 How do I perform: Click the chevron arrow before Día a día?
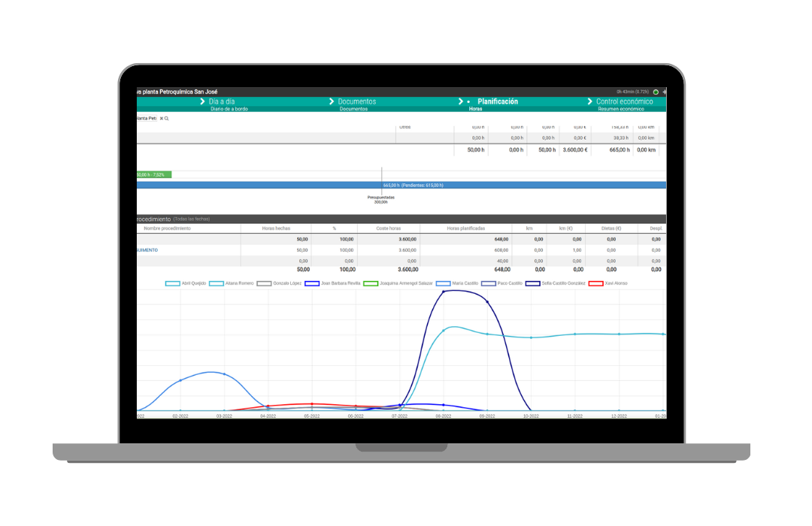(x=203, y=101)
